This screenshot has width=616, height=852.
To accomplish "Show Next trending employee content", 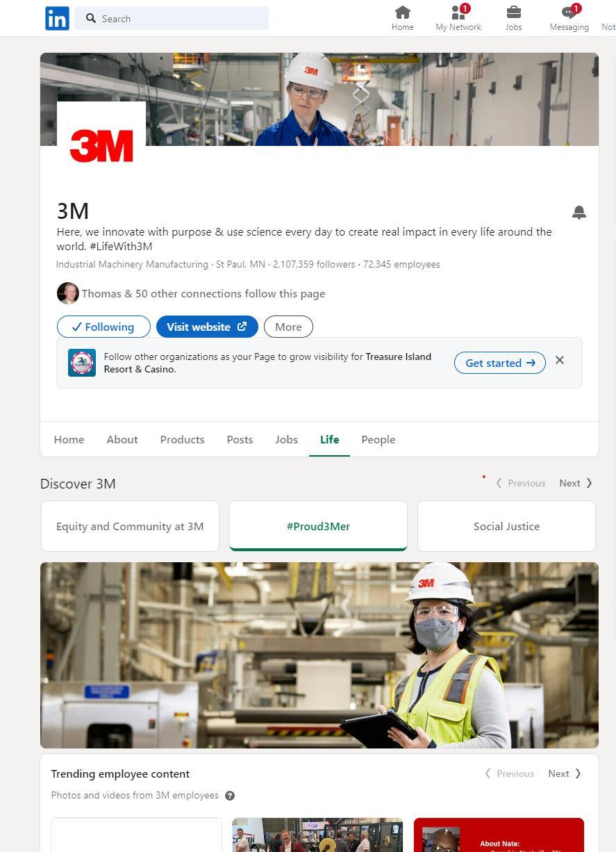I will [x=565, y=773].
